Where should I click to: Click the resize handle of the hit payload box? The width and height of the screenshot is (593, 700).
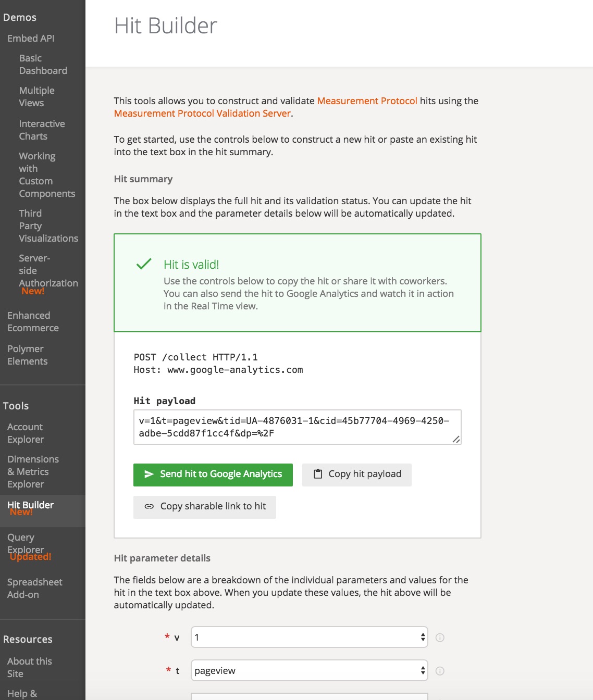pyautogui.click(x=456, y=439)
